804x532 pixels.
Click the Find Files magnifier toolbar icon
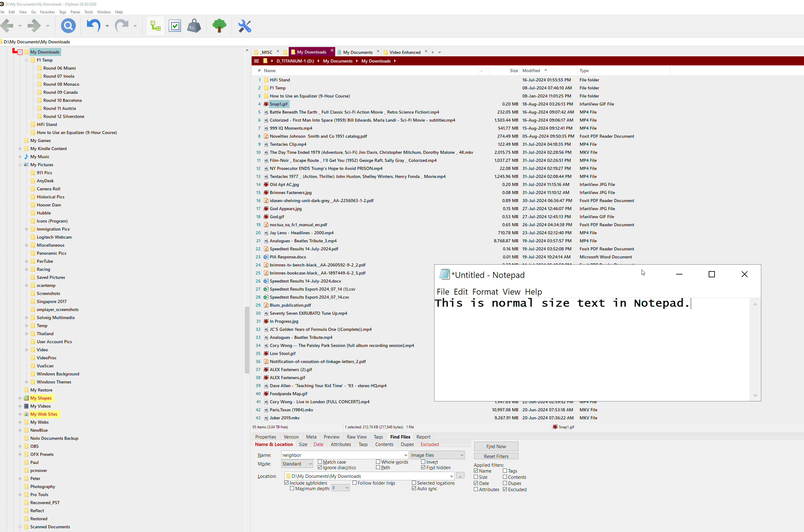click(68, 26)
